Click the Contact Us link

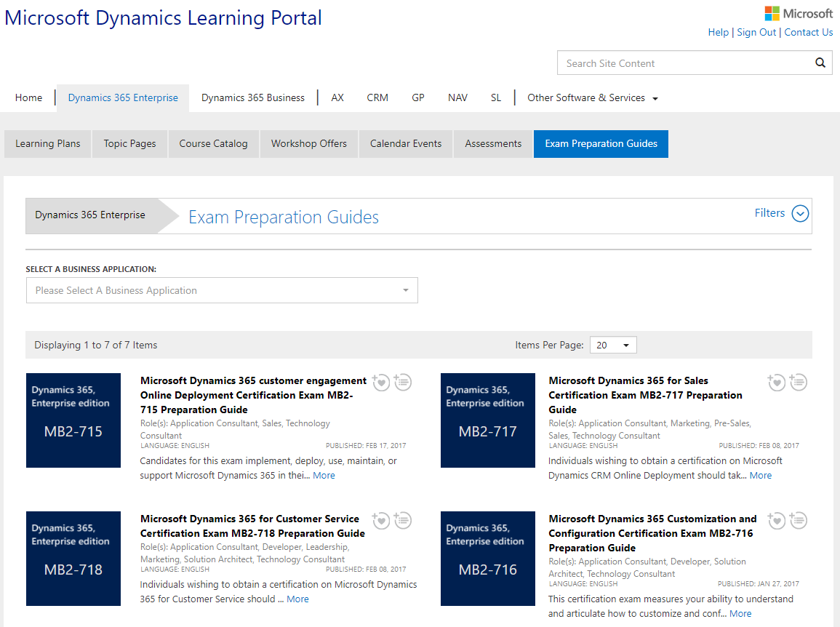809,32
